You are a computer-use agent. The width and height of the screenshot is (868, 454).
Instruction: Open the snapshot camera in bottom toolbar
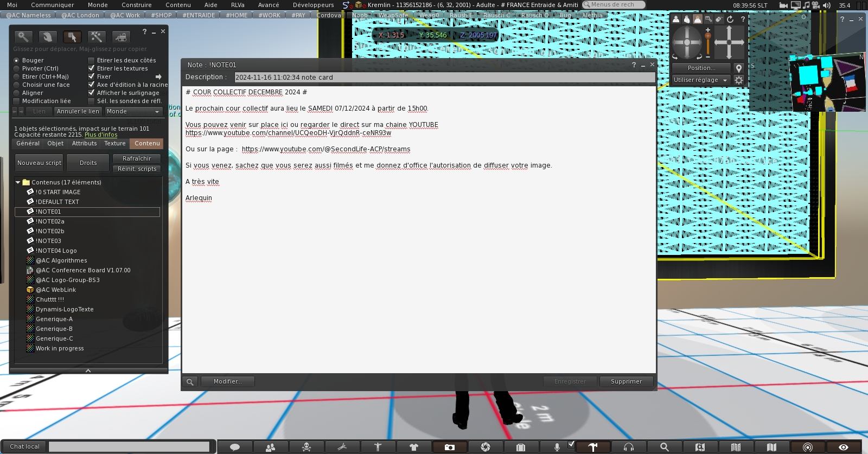tap(449, 447)
